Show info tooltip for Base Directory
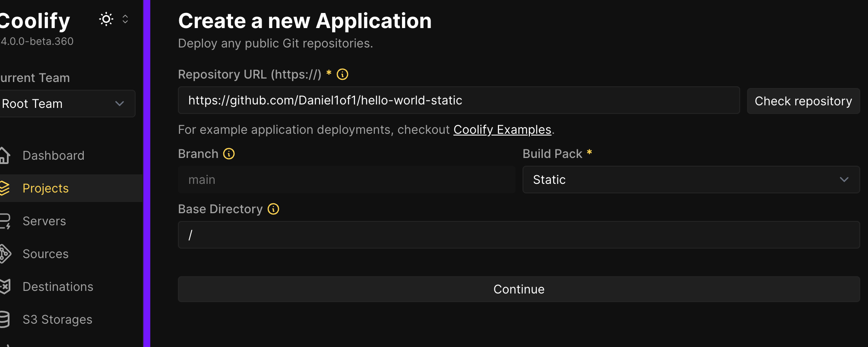 click(273, 209)
